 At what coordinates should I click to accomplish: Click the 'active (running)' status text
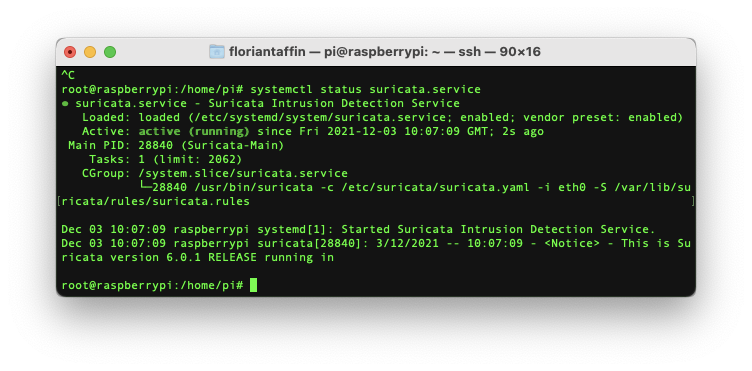click(194, 131)
